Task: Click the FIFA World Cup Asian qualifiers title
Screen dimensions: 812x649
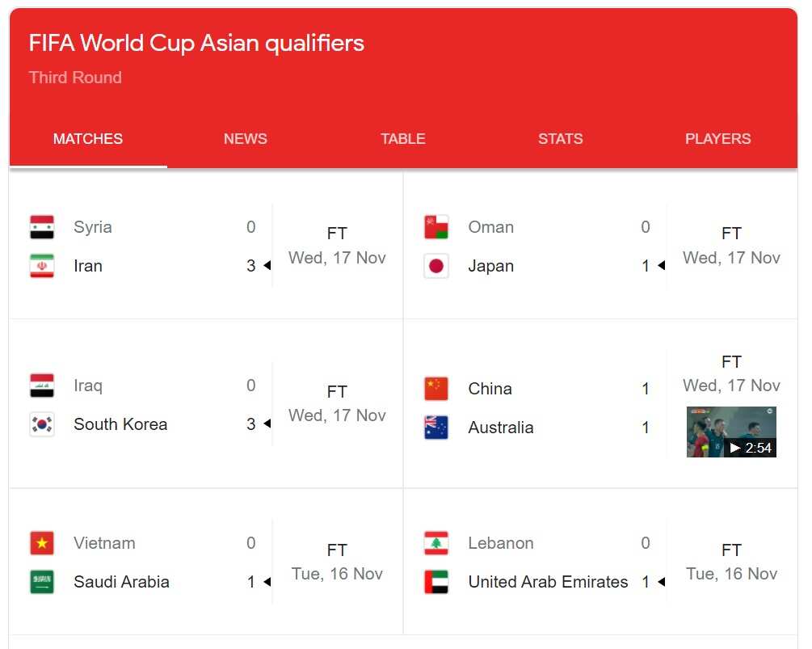Action: pos(196,43)
